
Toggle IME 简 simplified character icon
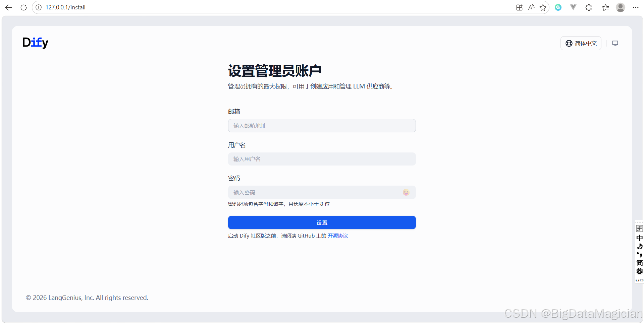(x=640, y=263)
